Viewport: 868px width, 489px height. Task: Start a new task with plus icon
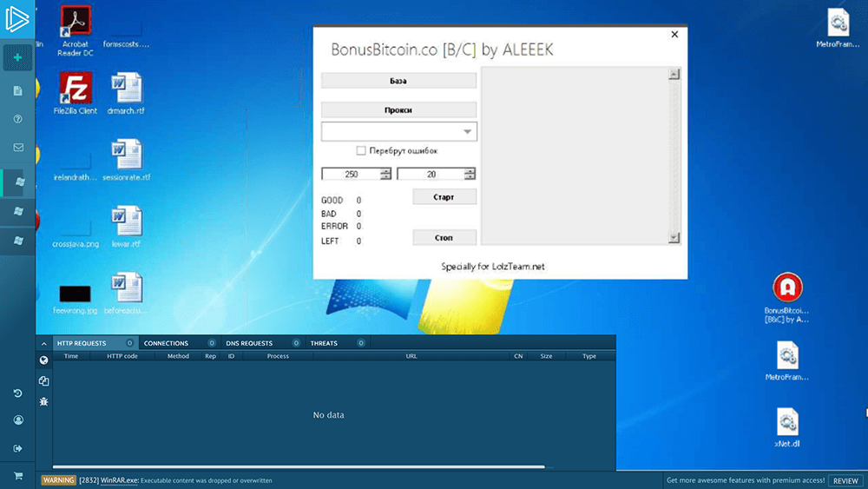click(x=17, y=57)
